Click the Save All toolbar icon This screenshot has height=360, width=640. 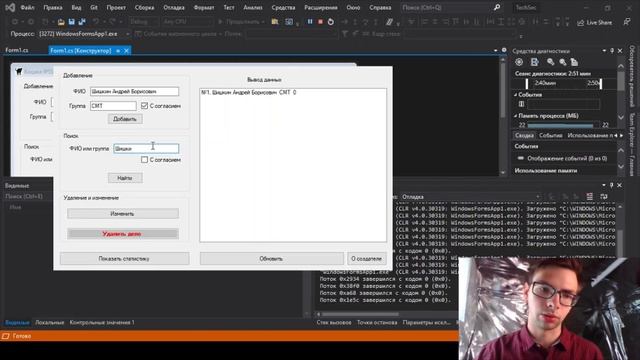coord(82,22)
